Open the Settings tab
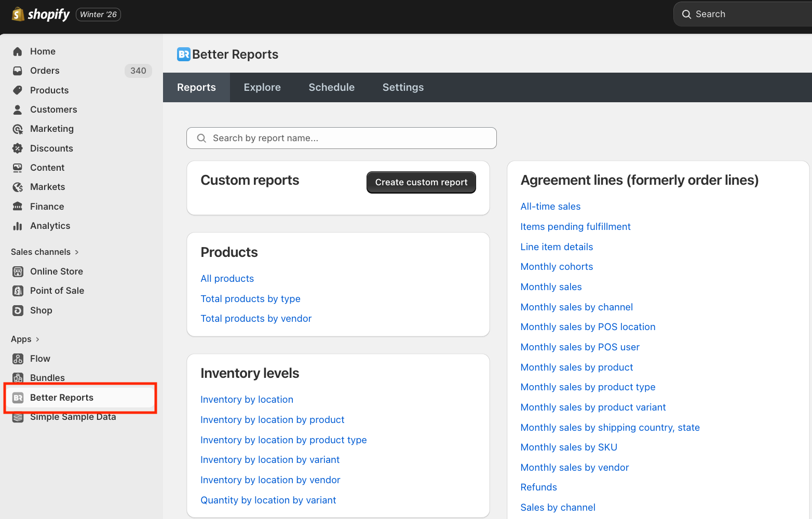The height and width of the screenshot is (519, 812). 403,87
